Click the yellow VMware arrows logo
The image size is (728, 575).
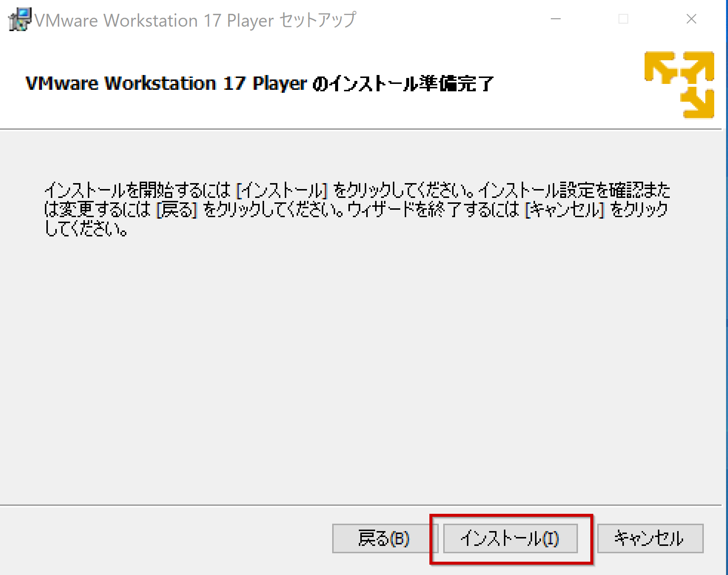tap(679, 84)
